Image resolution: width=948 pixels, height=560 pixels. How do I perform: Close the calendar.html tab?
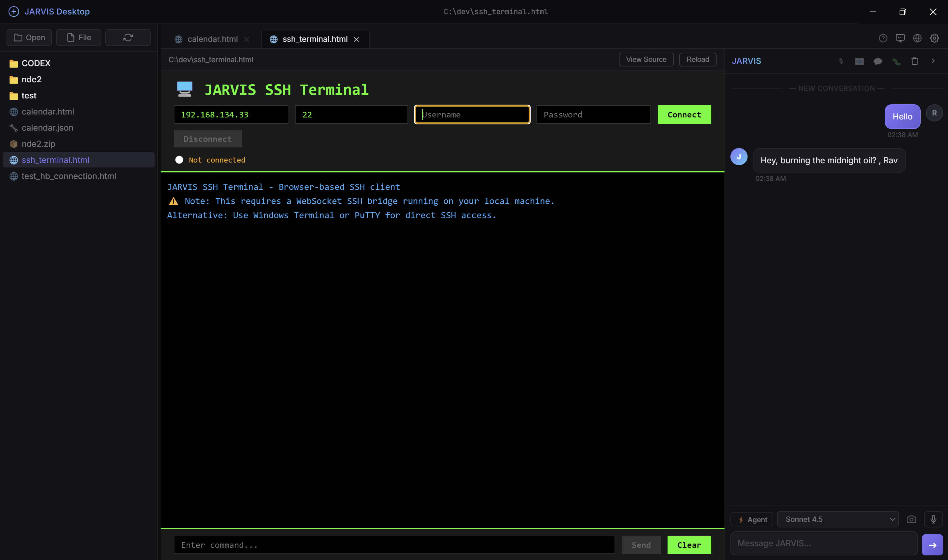(x=247, y=39)
